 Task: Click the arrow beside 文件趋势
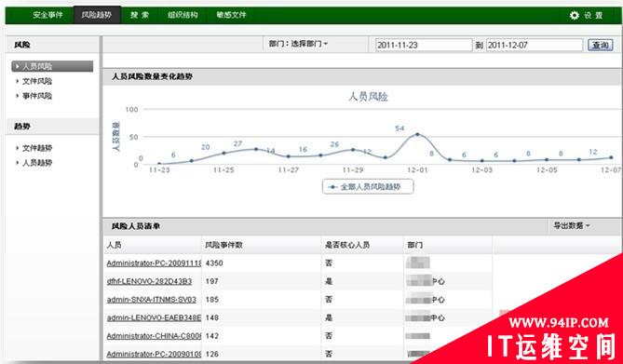(17, 148)
